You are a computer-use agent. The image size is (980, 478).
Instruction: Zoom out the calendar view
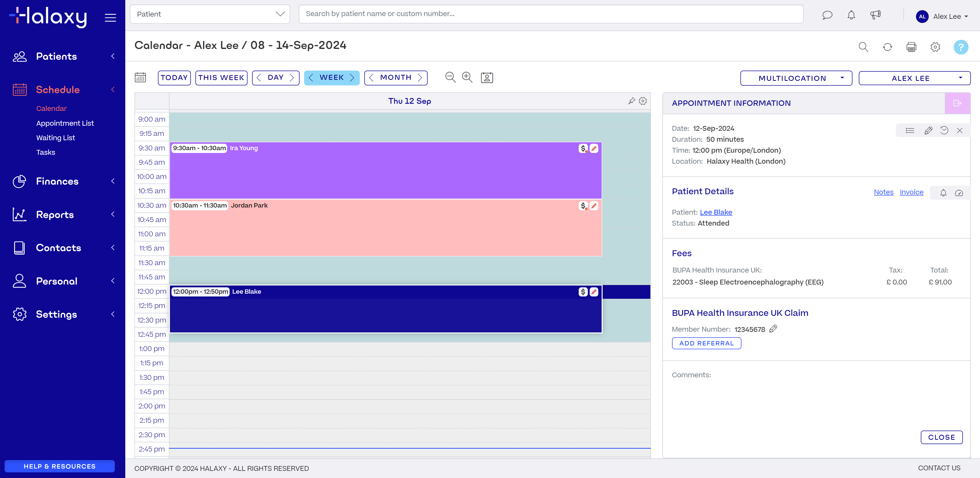(x=450, y=77)
